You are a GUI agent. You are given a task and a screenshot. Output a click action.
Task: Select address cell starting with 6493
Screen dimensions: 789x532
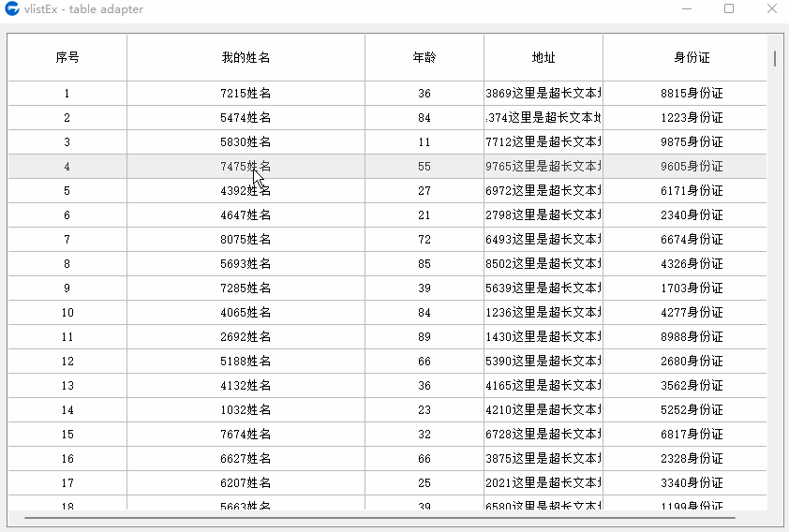click(543, 240)
